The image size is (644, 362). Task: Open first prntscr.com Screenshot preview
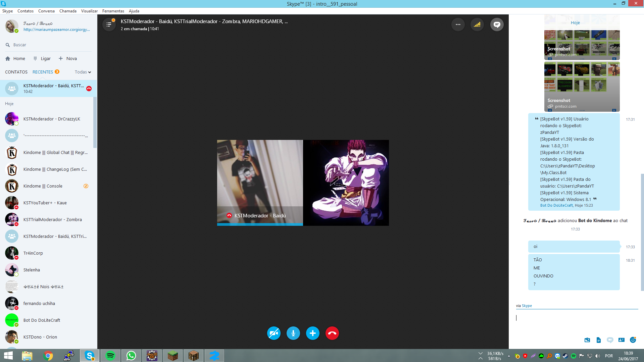click(x=582, y=45)
